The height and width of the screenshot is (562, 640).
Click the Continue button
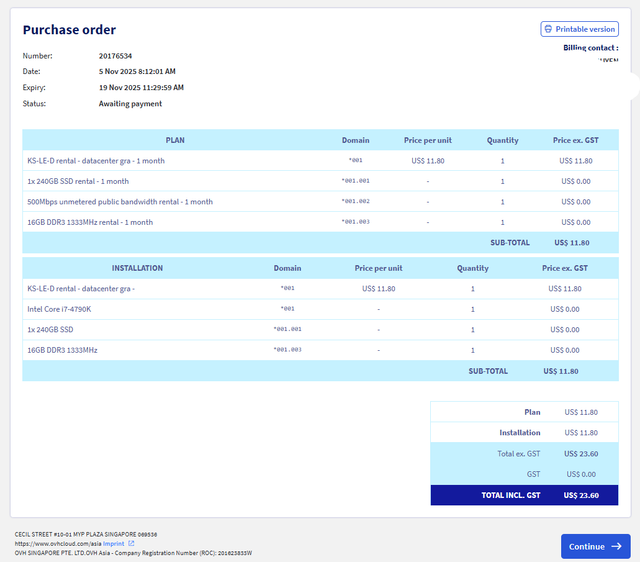tap(595, 546)
